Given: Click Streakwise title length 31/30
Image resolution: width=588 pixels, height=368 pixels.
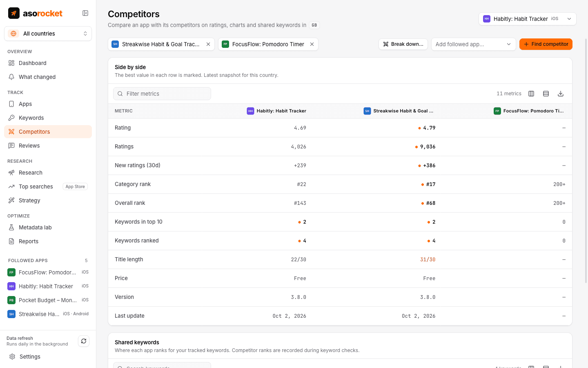Looking at the screenshot, I should (x=428, y=260).
